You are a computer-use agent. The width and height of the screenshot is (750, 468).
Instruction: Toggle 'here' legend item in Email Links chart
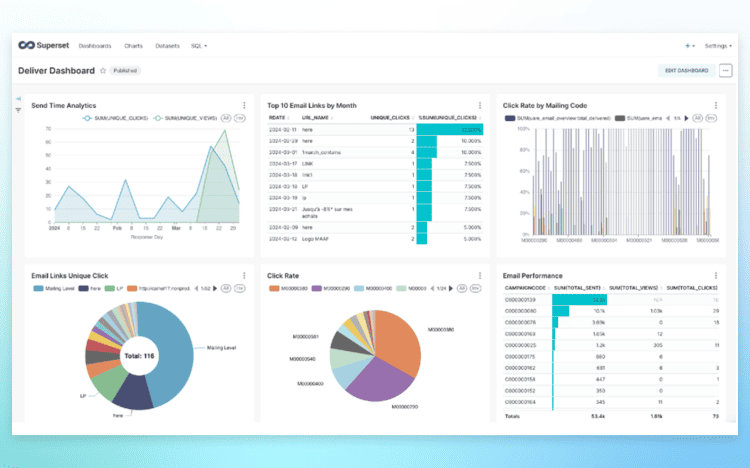click(x=89, y=289)
